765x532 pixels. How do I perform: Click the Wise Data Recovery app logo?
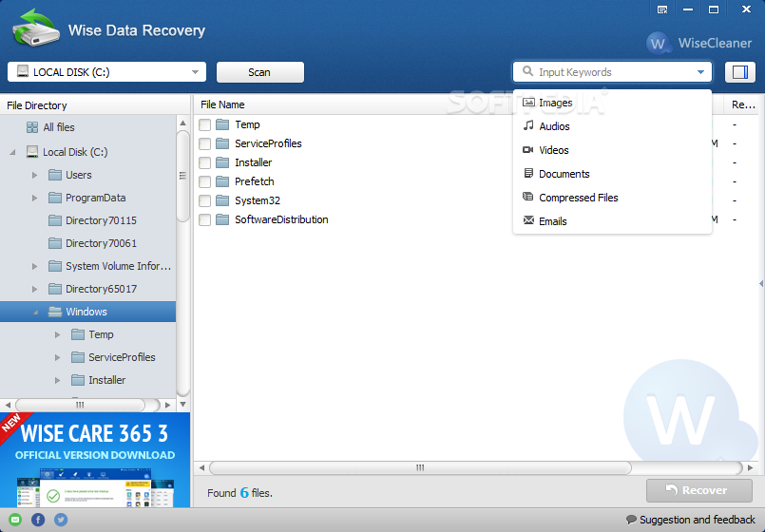pos(36,28)
